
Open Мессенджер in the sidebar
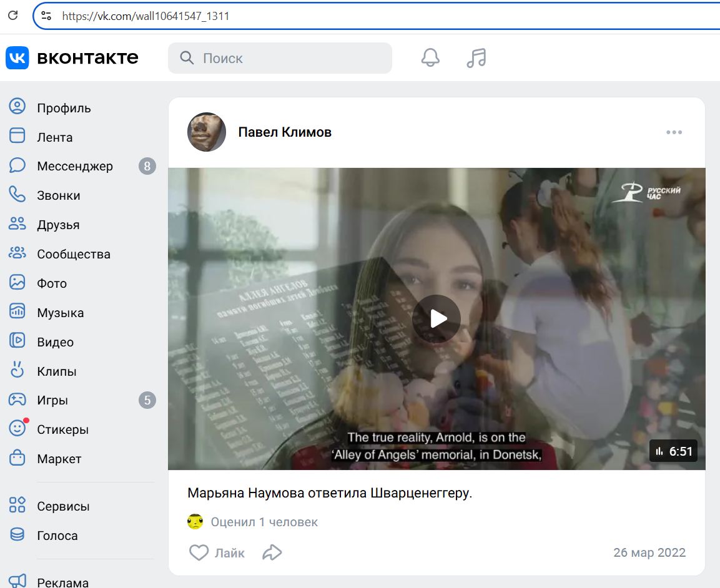(74, 166)
